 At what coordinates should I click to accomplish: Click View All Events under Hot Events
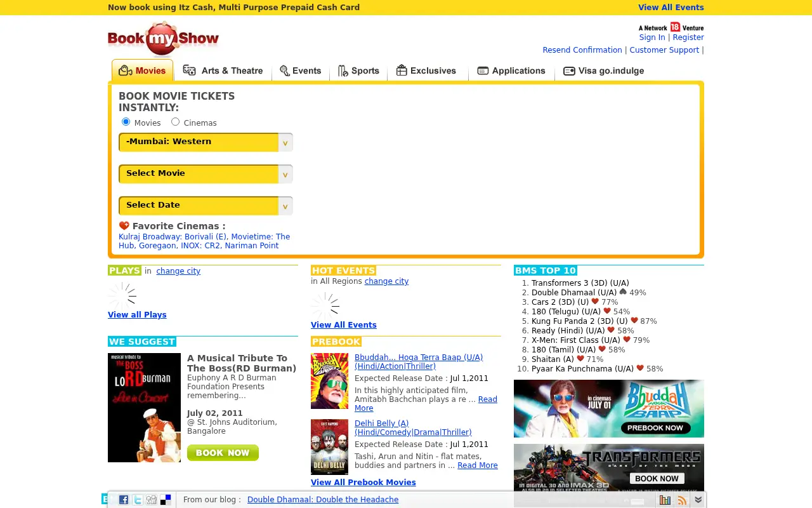(344, 325)
